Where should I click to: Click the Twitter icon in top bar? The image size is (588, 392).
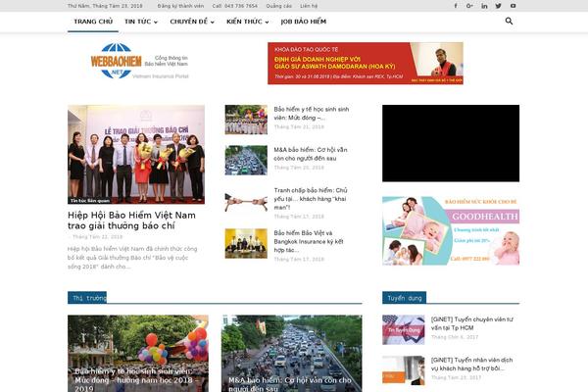[498, 5]
